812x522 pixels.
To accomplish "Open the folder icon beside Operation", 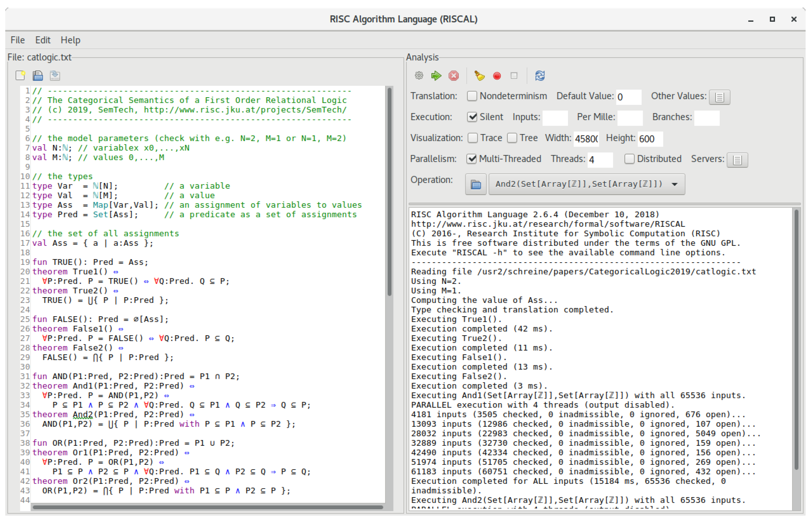I will (476, 184).
